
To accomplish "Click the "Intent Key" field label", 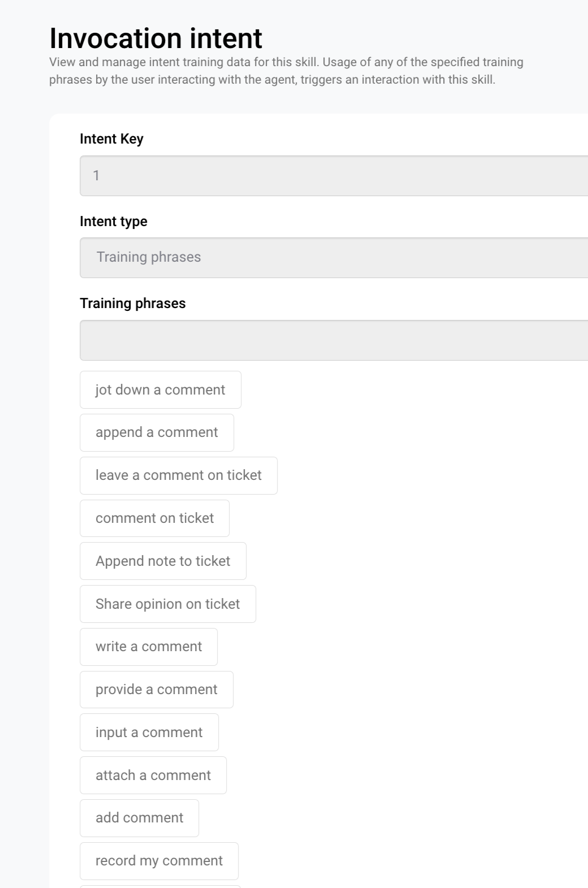I will click(111, 139).
